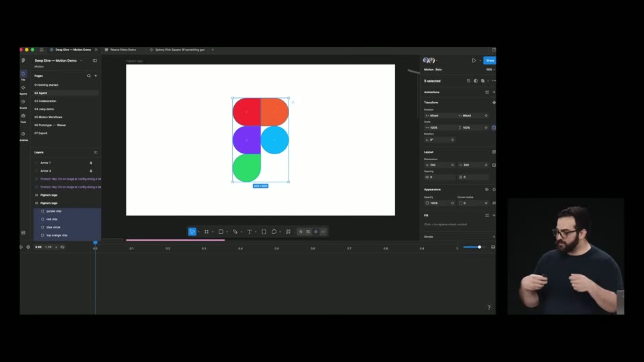Click the File icon in left sidebar
644x362 pixels.
coord(23,74)
